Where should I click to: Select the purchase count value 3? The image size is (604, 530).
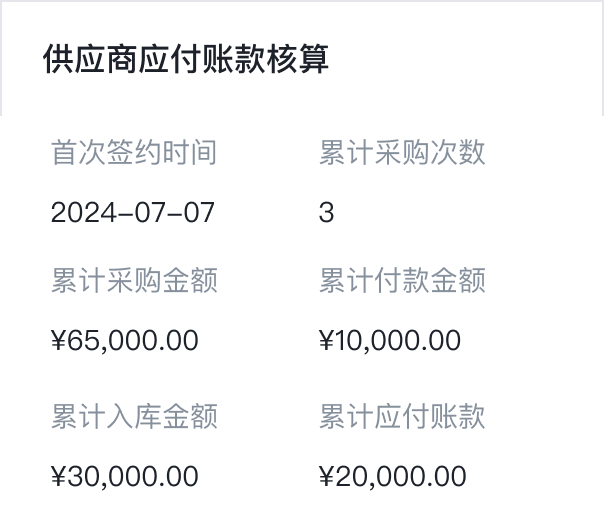pyautogui.click(x=326, y=213)
